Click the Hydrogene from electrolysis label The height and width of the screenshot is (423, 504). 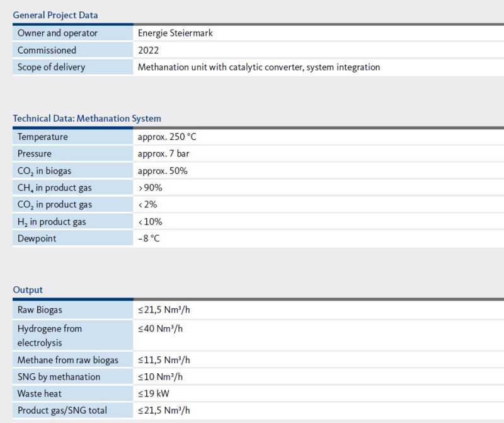[50, 335]
